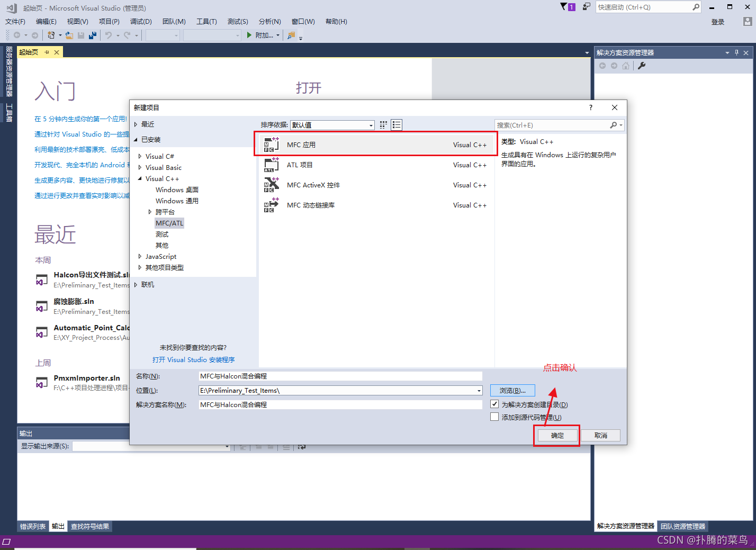The image size is (756, 550).
Task: Click the New Project toolbar icon
Action: (x=51, y=35)
